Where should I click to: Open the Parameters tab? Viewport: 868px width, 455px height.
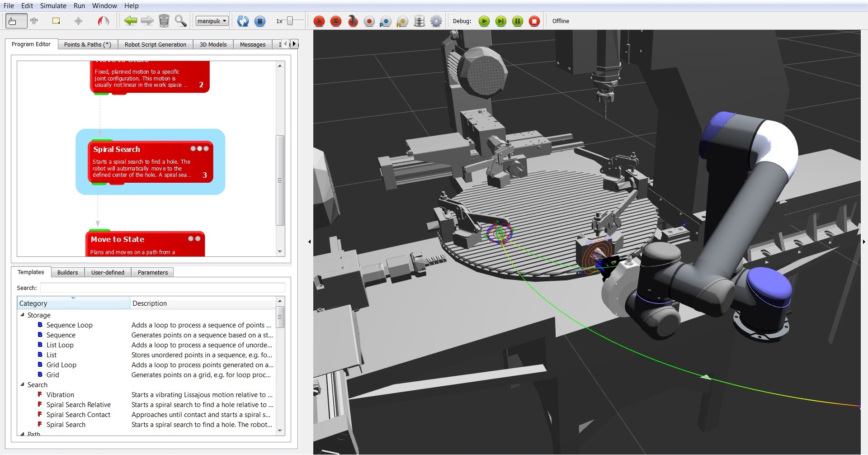tap(153, 272)
